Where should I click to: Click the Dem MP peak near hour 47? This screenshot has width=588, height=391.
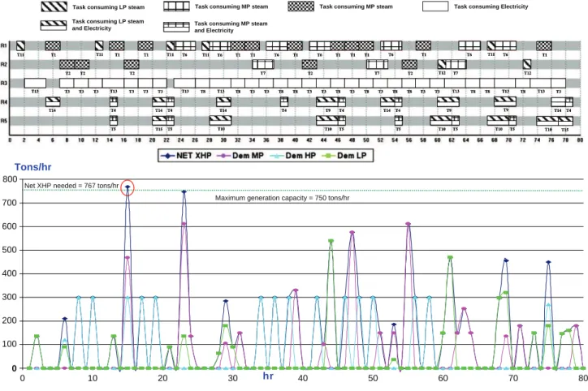tap(352, 233)
